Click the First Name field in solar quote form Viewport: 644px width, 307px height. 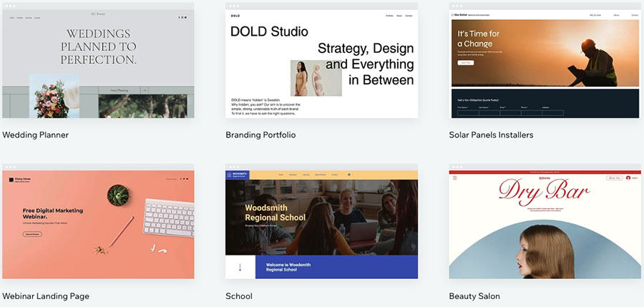(x=468, y=113)
